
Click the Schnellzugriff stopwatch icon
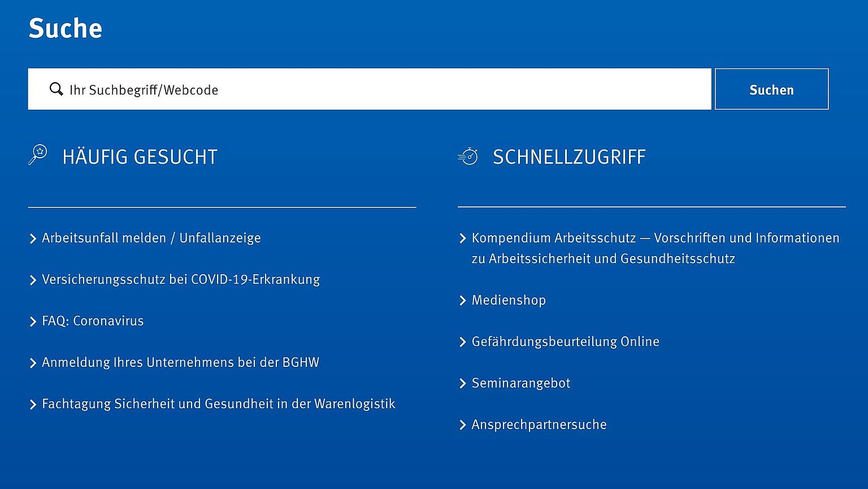[x=468, y=156]
